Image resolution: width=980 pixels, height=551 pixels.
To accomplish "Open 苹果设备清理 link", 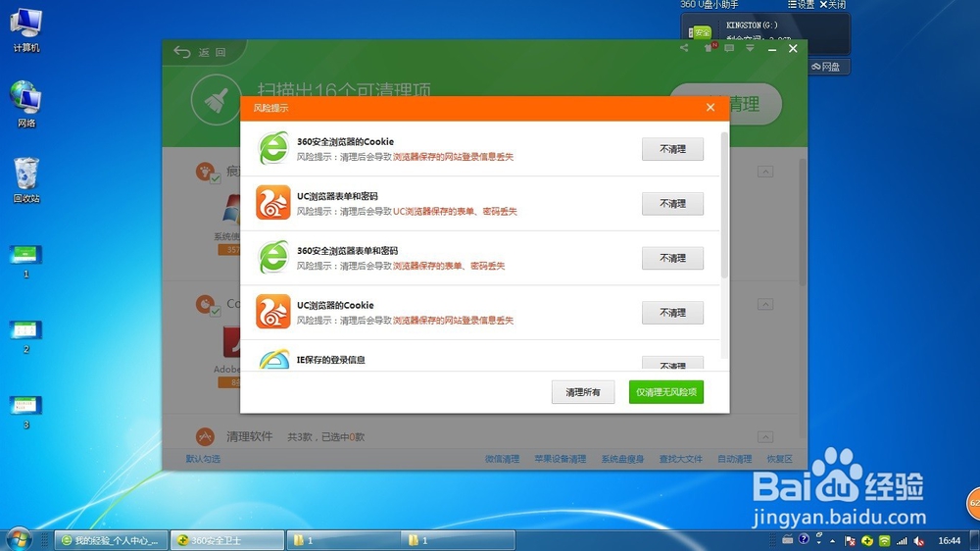I will tap(560, 459).
